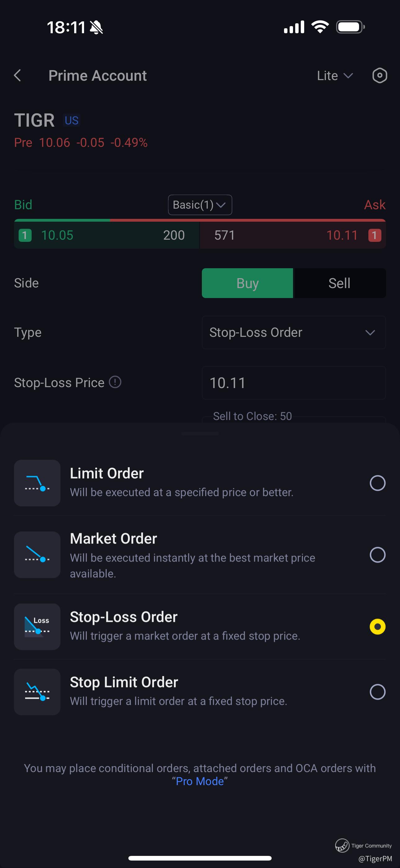Tap the 10.05 bid price row
Image resolution: width=400 pixels, height=868 pixels.
(106, 235)
